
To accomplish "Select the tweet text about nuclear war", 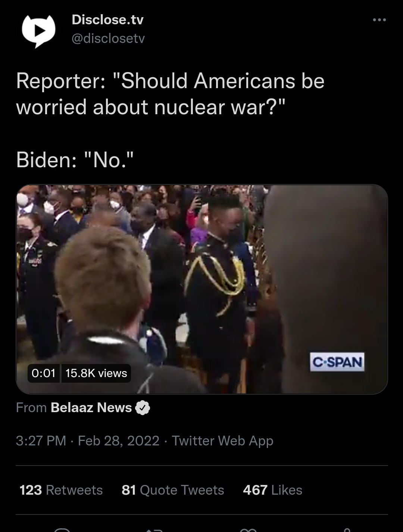I will pos(170,93).
